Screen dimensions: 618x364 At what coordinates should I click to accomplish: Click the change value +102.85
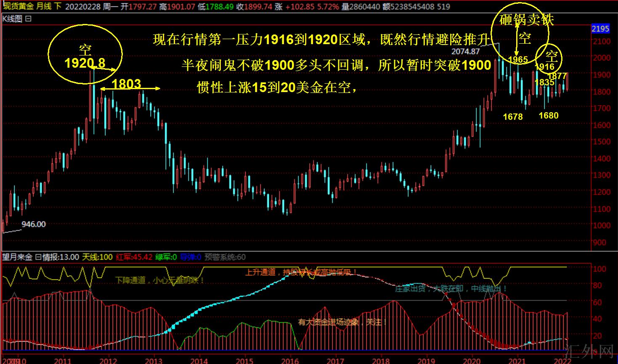pyautogui.click(x=300, y=7)
